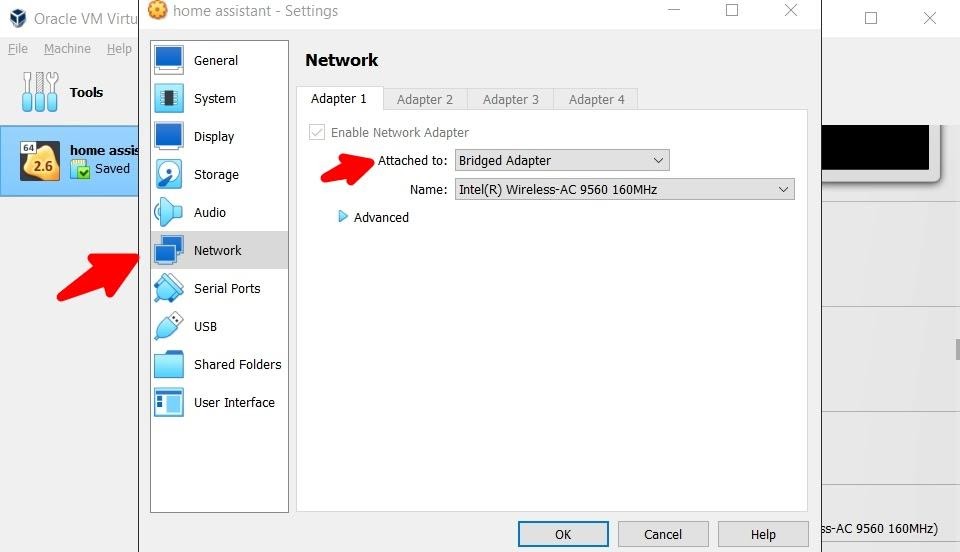Click the OK button
Viewport: 960px width, 552px height.
[563, 534]
